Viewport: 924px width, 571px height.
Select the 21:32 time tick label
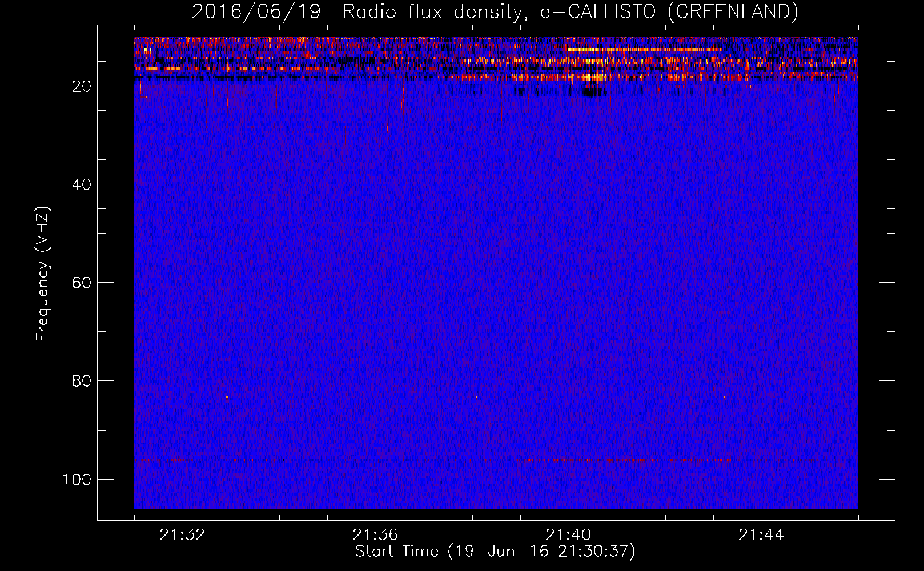tap(182, 535)
